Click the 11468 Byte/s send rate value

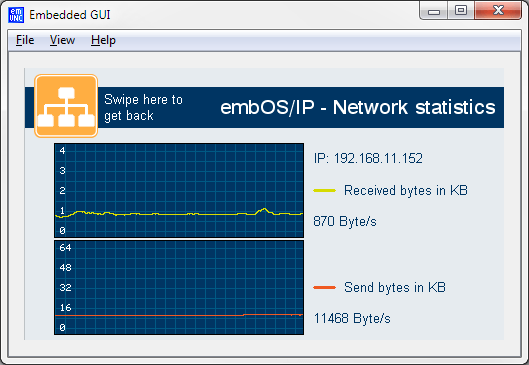(x=352, y=318)
